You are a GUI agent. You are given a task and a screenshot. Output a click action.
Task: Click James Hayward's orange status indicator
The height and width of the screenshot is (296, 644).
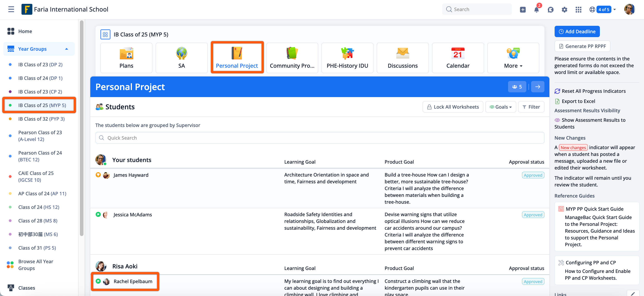pos(98,175)
